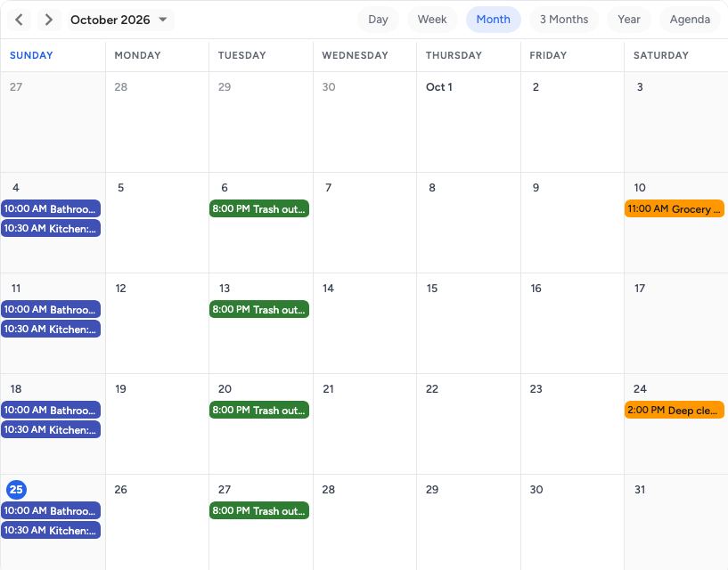Select date 16 on Friday
This screenshot has width=728, height=570.
[x=536, y=289]
